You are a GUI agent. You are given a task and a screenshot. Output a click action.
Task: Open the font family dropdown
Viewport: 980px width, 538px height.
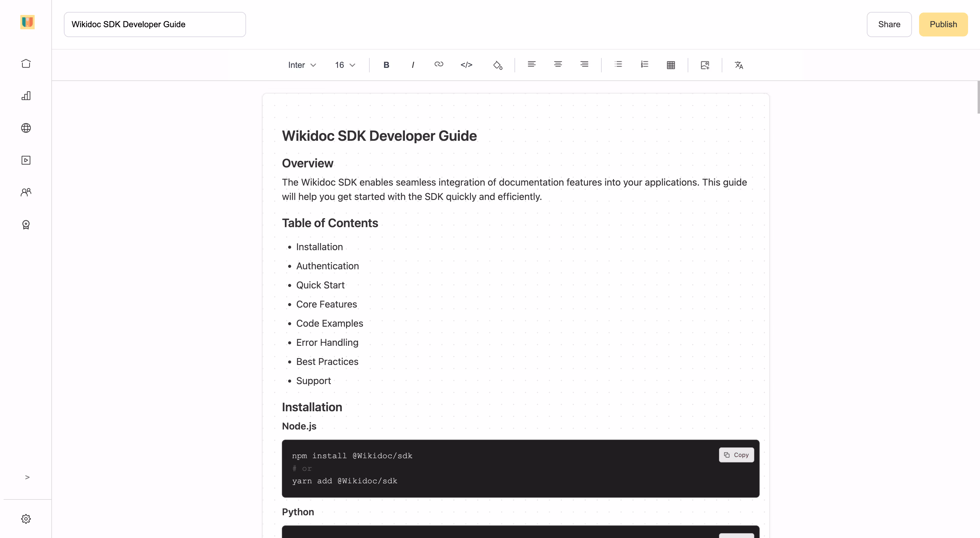point(302,65)
